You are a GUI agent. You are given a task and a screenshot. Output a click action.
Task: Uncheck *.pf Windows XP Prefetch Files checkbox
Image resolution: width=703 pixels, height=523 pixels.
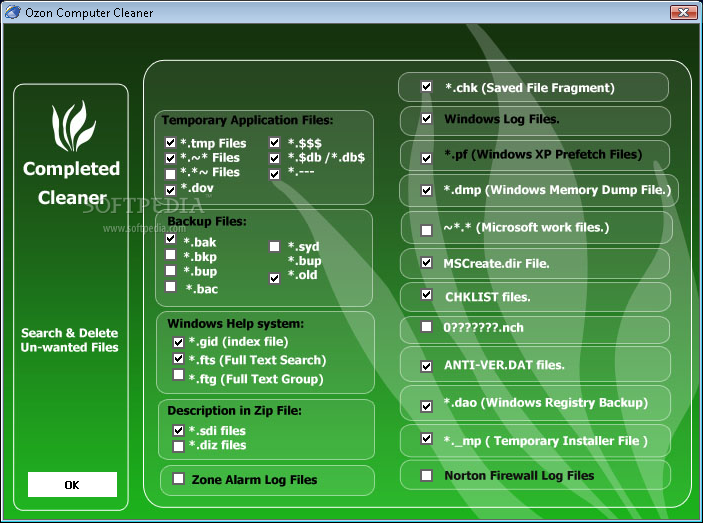click(x=426, y=158)
